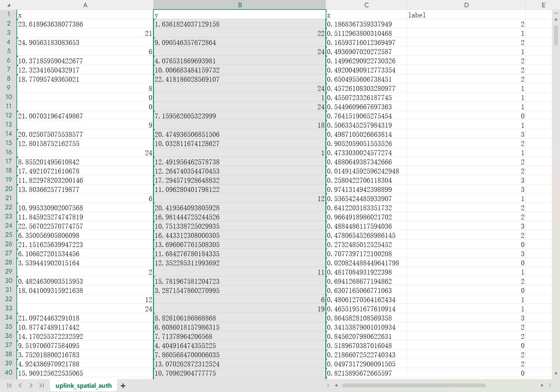Jump to the last sheet using the navigation arrow

[42, 385]
